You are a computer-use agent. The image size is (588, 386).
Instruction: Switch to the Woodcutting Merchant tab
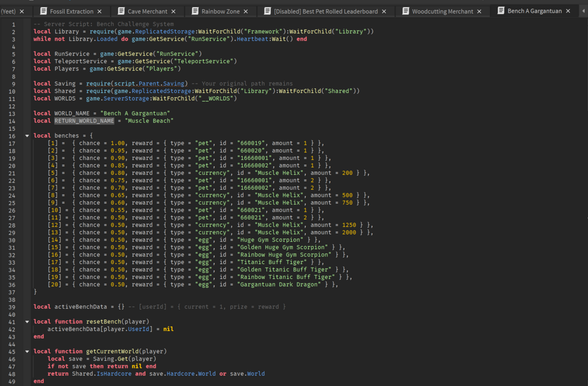(x=442, y=11)
